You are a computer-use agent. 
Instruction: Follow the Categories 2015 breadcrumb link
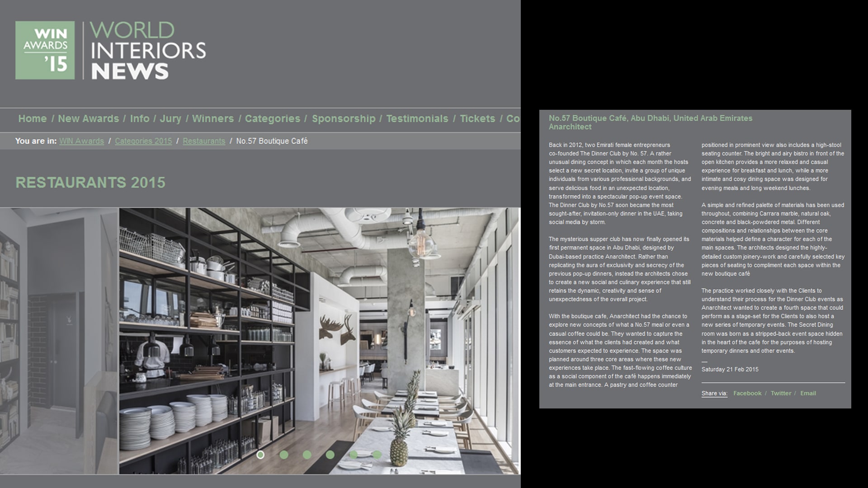tap(143, 141)
